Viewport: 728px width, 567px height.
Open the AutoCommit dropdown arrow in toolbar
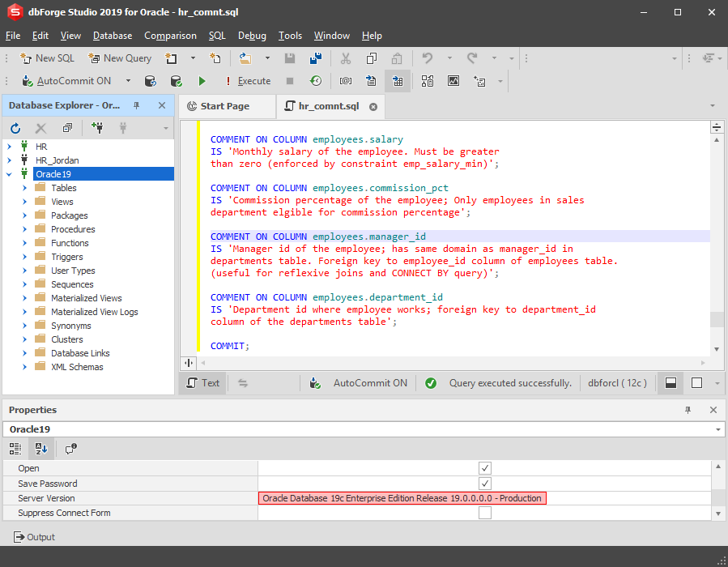(x=128, y=81)
